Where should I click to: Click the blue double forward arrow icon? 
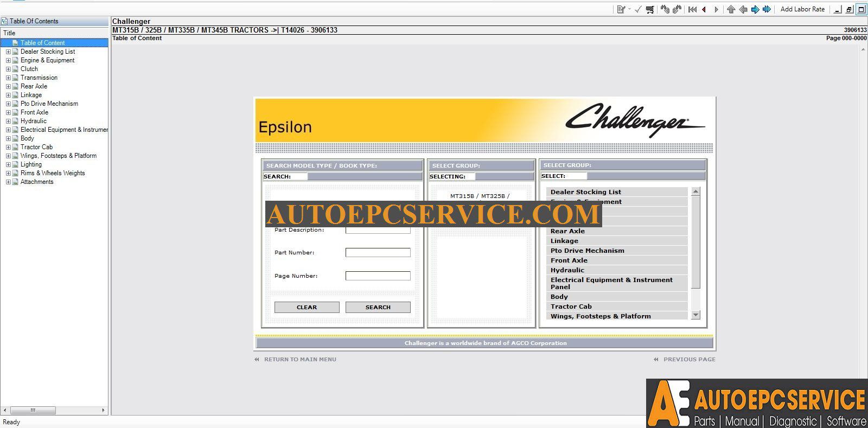pos(767,9)
